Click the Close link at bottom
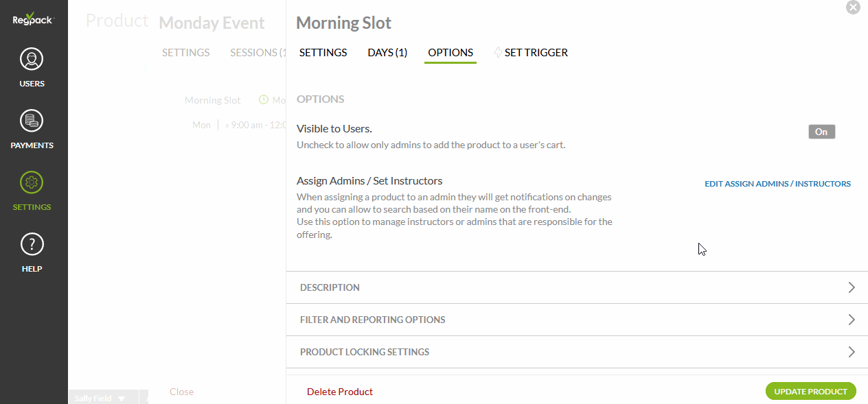 [x=181, y=392]
